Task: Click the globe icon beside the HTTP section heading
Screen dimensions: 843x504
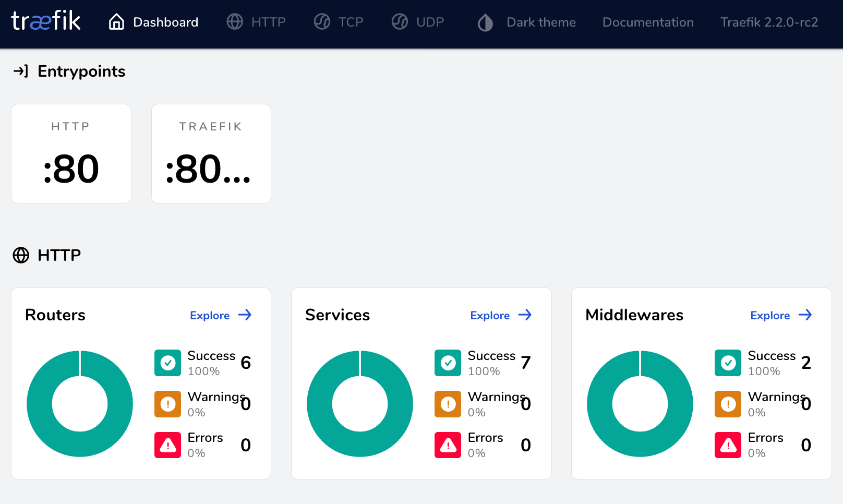Action: [x=21, y=255]
